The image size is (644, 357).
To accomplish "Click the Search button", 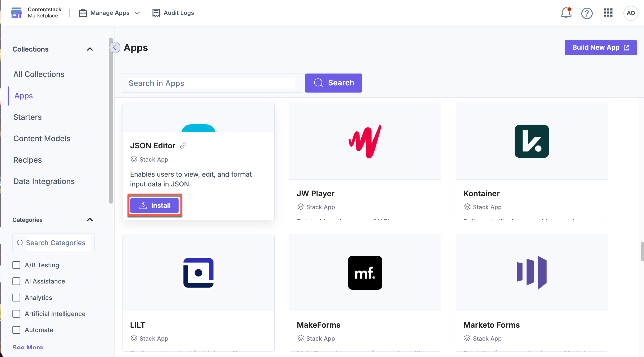I will (333, 83).
